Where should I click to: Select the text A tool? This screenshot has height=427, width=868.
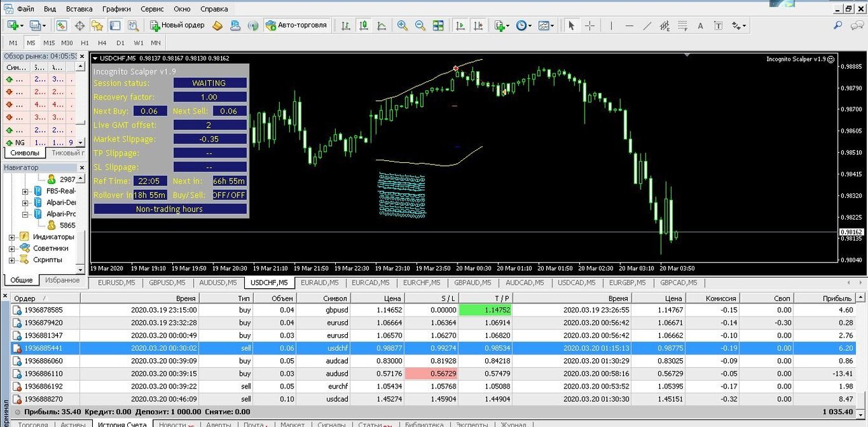(700, 26)
